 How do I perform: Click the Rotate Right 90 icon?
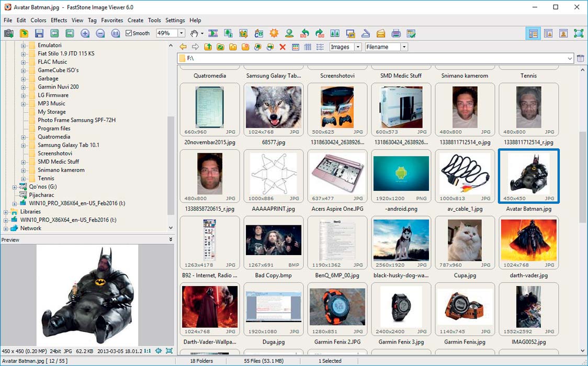point(320,33)
